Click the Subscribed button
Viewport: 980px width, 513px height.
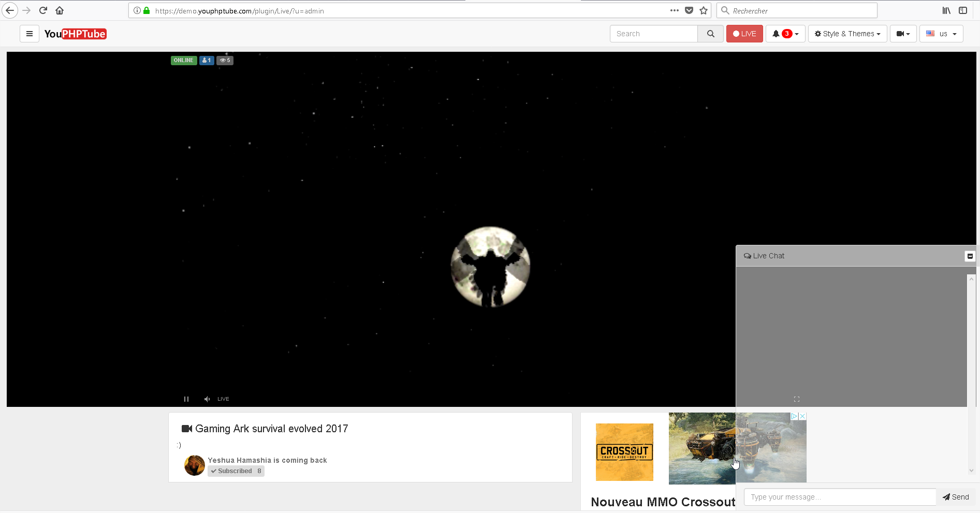click(x=236, y=471)
